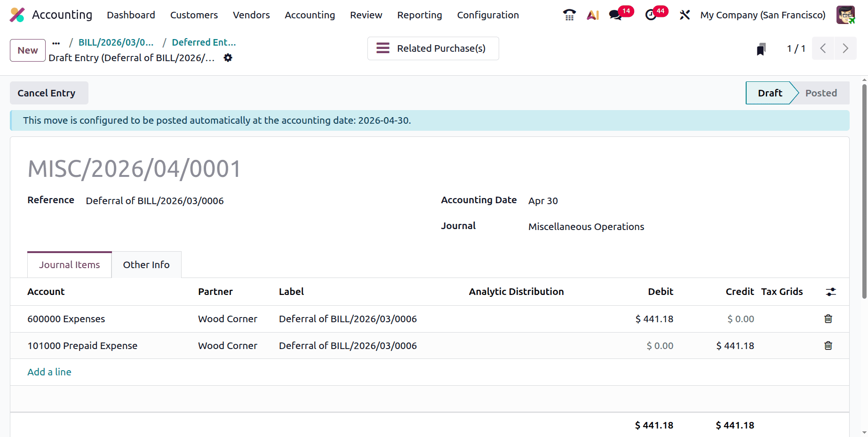The width and height of the screenshot is (868, 437).
Task: Open the gear actions menu beside Draft Entry
Action: point(228,58)
